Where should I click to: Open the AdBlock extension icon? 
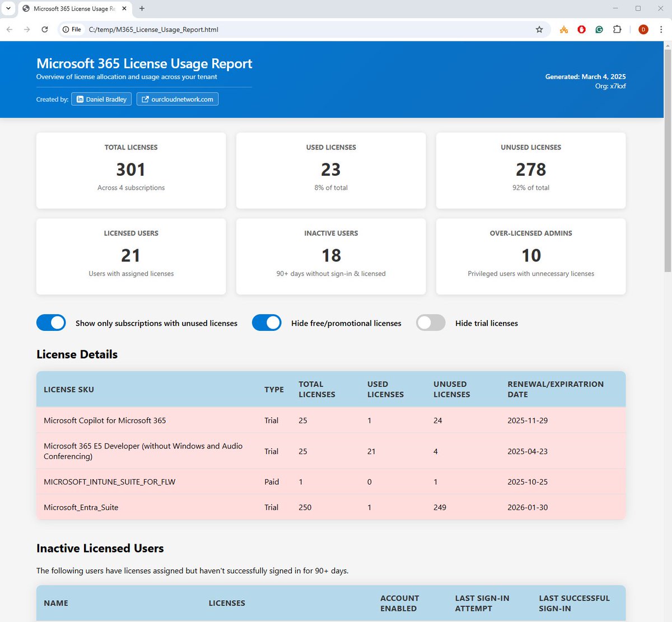click(581, 29)
